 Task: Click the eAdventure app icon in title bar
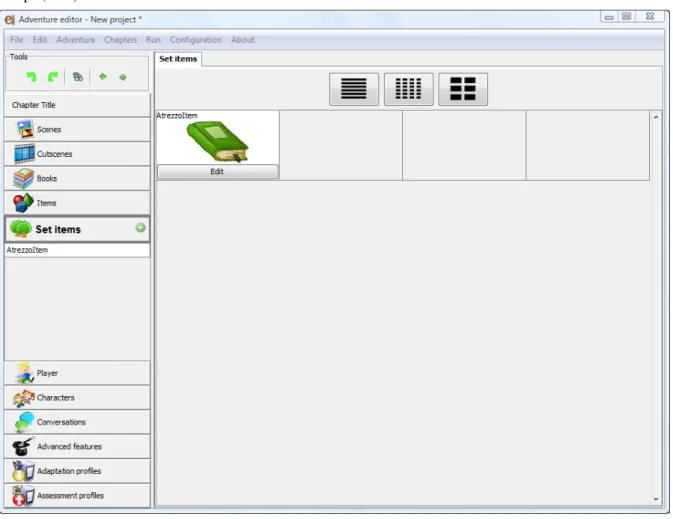click(x=9, y=20)
